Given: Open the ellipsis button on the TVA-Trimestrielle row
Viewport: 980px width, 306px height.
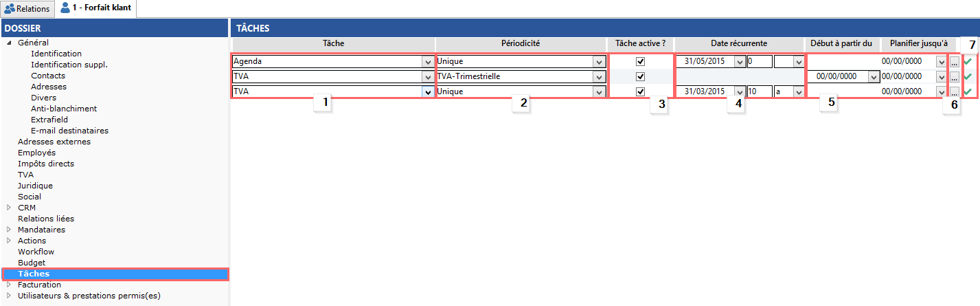Looking at the screenshot, I should [x=954, y=77].
